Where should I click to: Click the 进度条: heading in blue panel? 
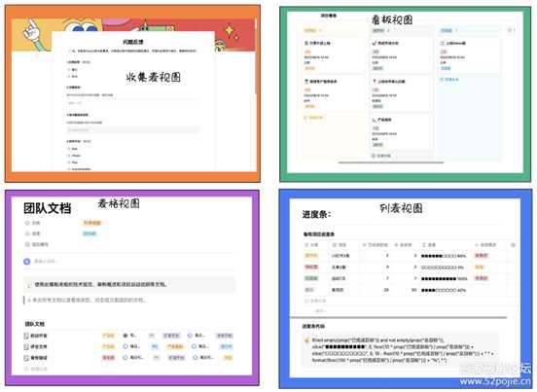pos(316,214)
